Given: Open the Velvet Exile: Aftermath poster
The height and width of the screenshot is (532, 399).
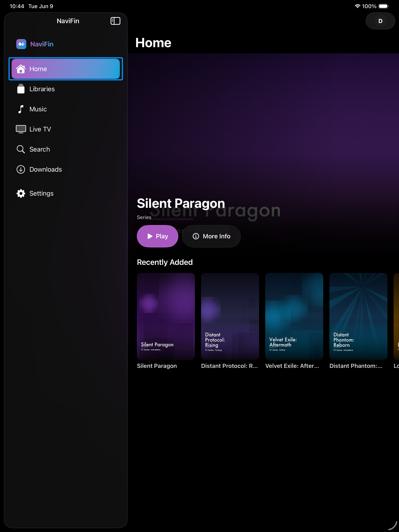Looking at the screenshot, I should pyautogui.click(x=294, y=316).
